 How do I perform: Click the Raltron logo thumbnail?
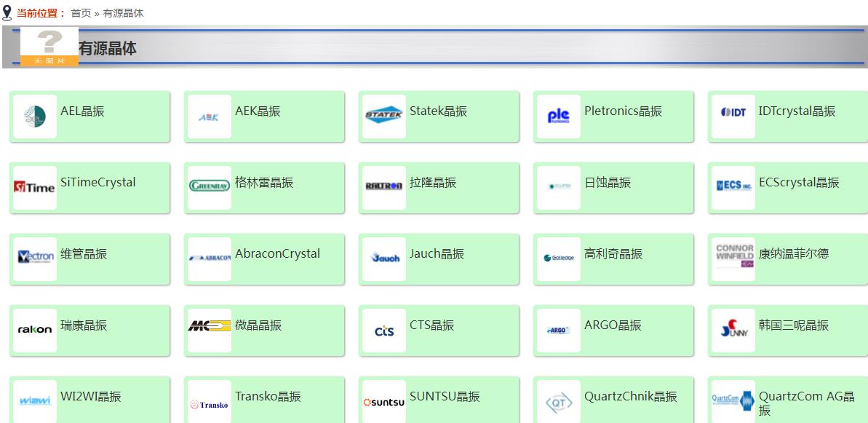[383, 188]
